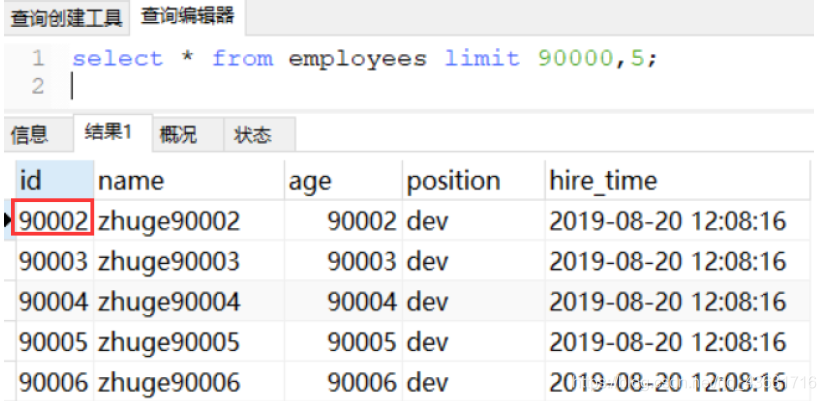Select the id cell 90002
Viewport: 826px width, 401px height.
pos(55,221)
